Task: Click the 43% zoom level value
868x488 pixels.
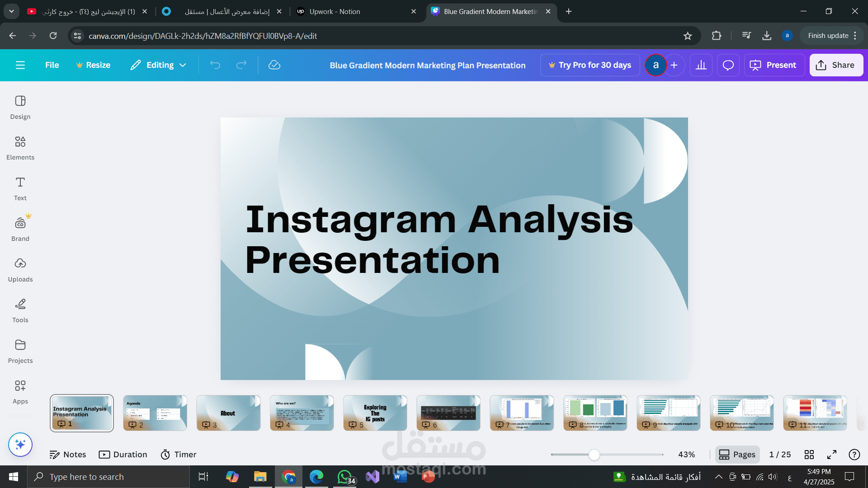Action: pos(687,455)
